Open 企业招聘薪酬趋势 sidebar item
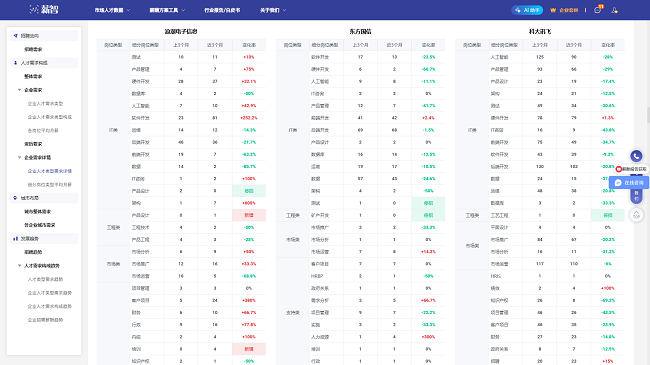This screenshot has height=365, width=650. [45, 320]
